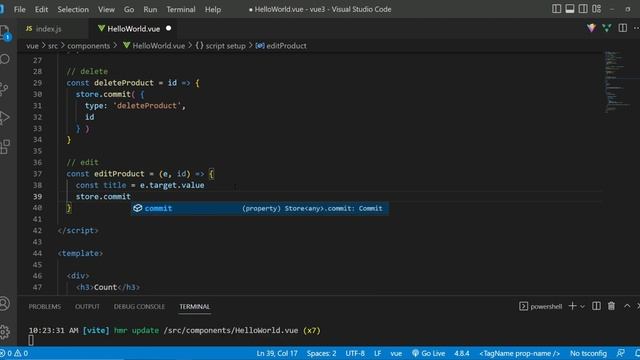This screenshot has width=640, height=360.
Task: Open the Terminal menu
Action: click(x=180, y=9)
